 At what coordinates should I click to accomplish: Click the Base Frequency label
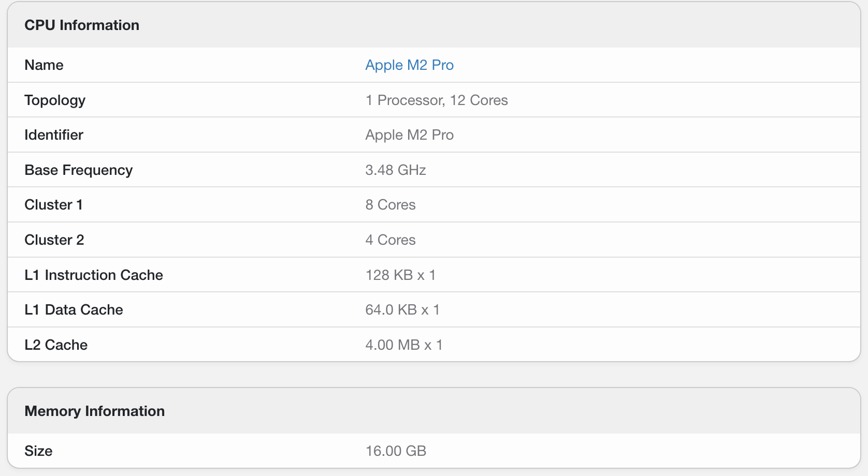click(78, 170)
